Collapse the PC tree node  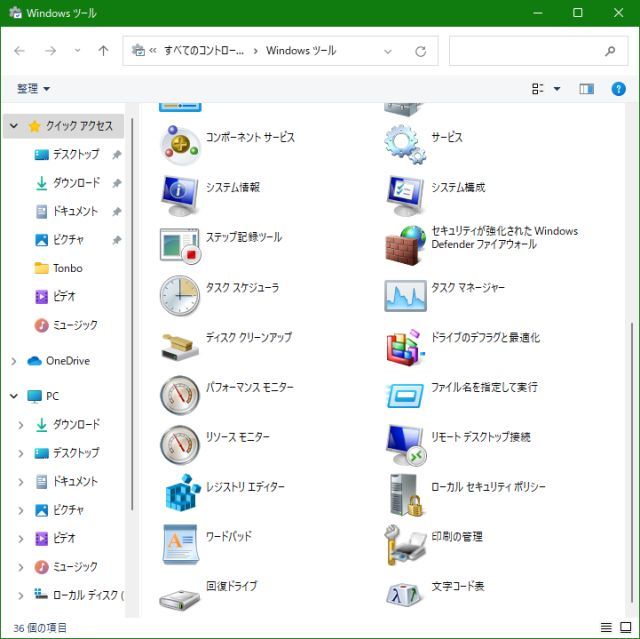pos(14,396)
